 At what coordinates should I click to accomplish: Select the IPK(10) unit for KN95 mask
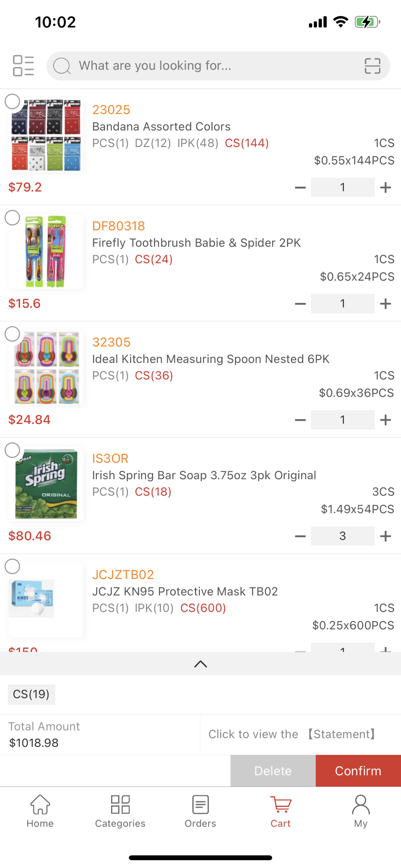[x=154, y=608]
